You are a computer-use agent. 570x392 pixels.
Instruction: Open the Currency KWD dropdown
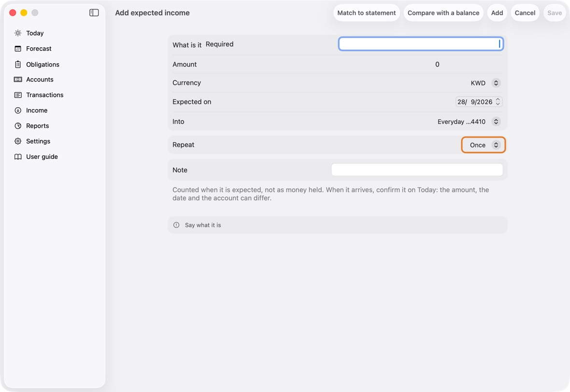[x=485, y=83]
